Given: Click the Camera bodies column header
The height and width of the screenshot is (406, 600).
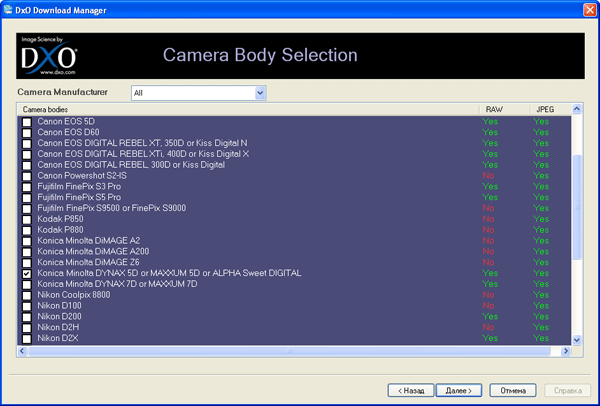Looking at the screenshot, I should pos(248,109).
